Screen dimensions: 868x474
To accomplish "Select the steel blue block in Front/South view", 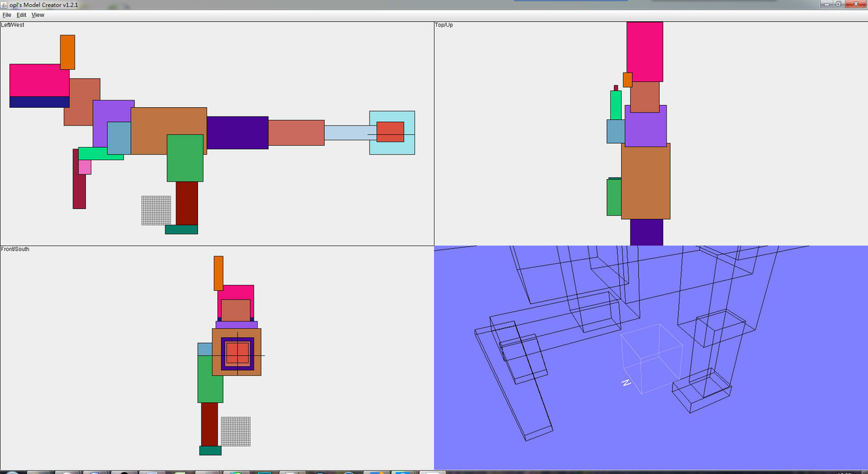I will [205, 349].
